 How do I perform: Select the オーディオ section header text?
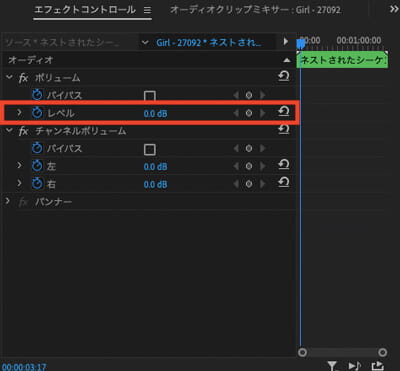pyautogui.click(x=30, y=60)
